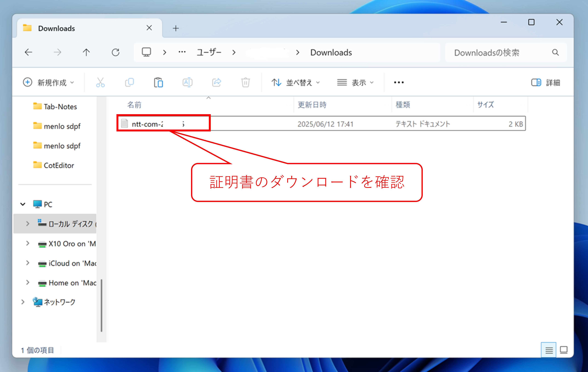588x372 pixels.
Task: Toggle the 詳細 details pane
Action: coord(546,82)
